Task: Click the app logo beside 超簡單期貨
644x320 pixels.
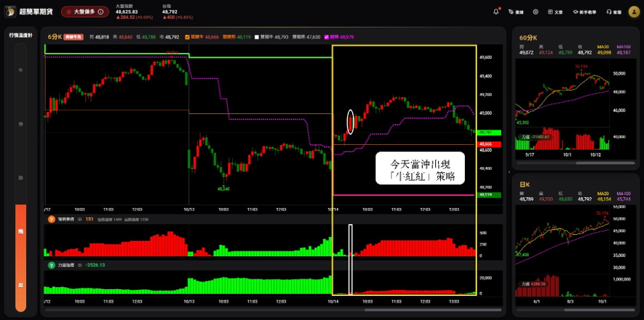Action: [11, 12]
